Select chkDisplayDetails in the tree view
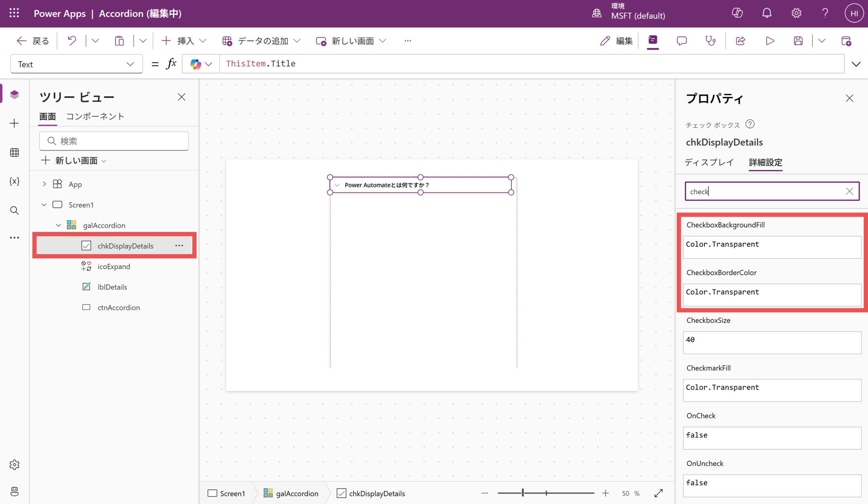868x504 pixels. [125, 246]
